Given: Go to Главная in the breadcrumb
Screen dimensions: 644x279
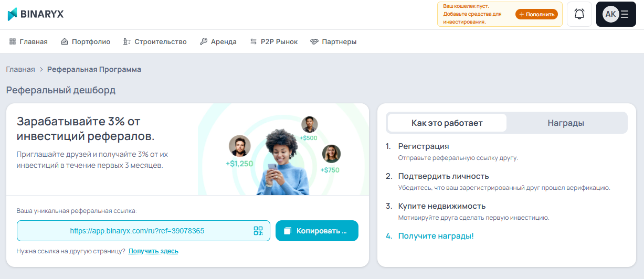Looking at the screenshot, I should [x=20, y=69].
